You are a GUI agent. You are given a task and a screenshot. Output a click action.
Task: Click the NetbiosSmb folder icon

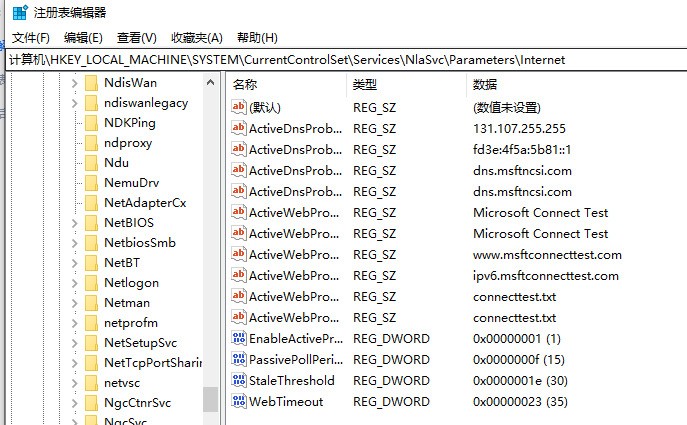click(91, 243)
